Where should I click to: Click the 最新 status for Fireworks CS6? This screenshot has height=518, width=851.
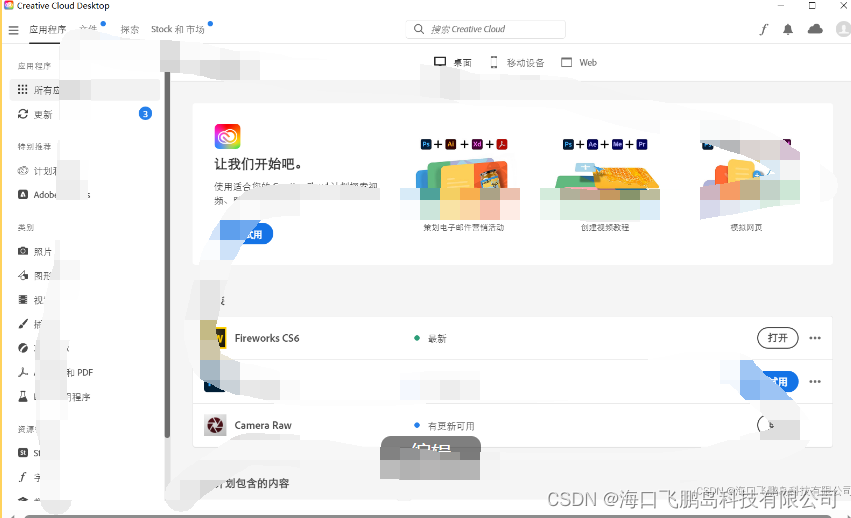[430, 338]
